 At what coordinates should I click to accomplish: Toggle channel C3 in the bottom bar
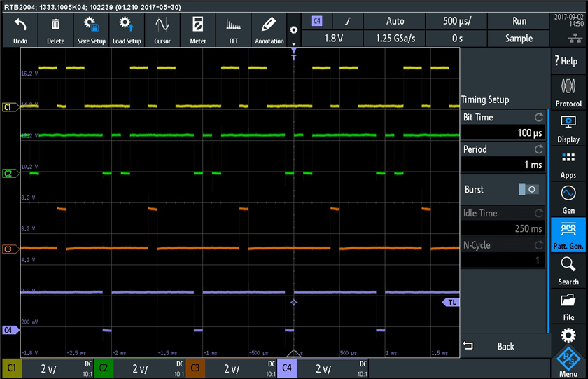pos(195,368)
